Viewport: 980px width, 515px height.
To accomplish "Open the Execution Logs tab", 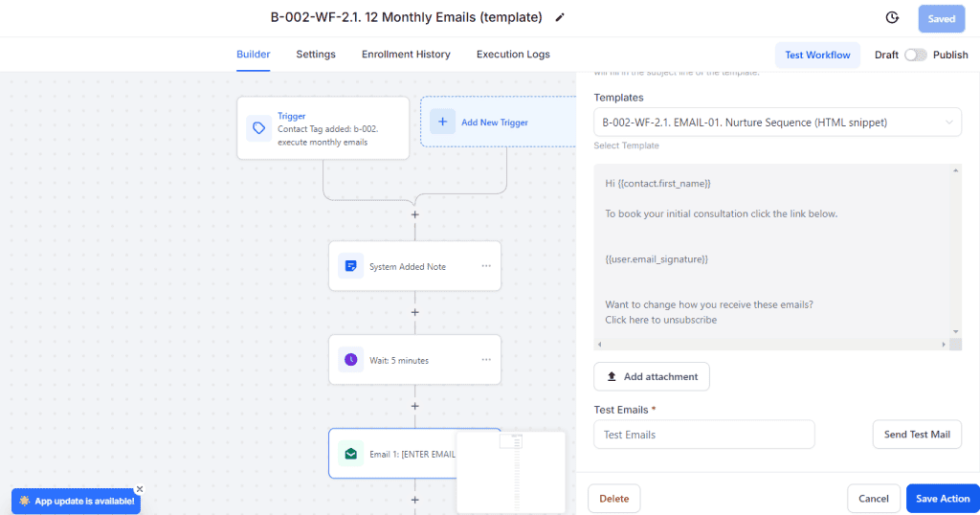I will point(513,55).
